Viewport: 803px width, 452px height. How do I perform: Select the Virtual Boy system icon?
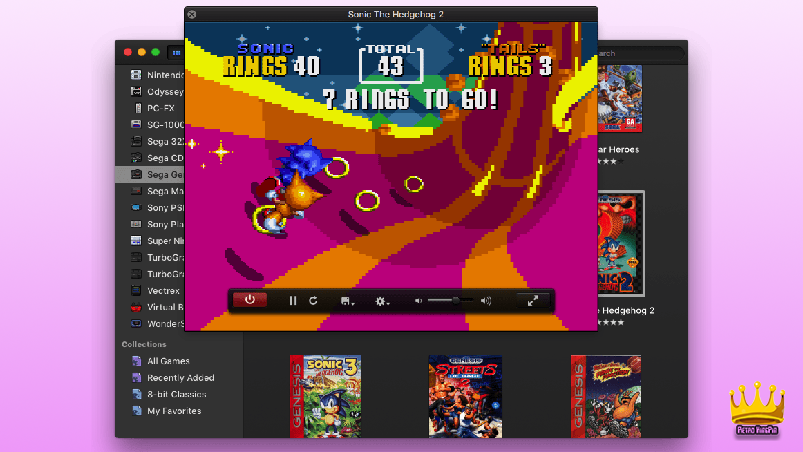click(136, 307)
